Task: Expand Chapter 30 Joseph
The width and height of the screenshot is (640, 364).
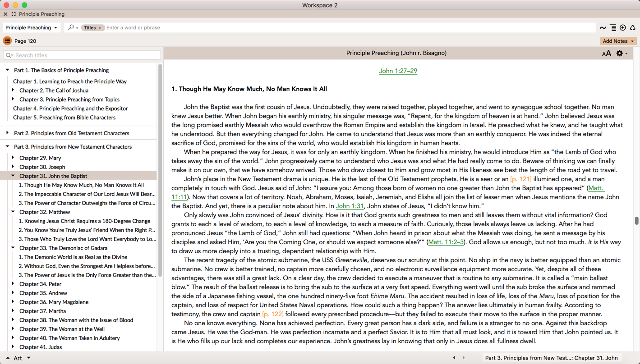Action: coord(13,167)
